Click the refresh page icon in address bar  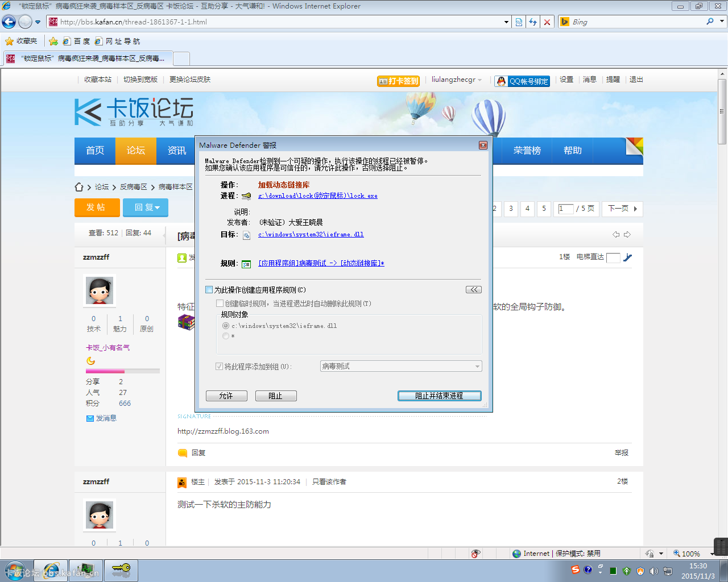tap(533, 22)
